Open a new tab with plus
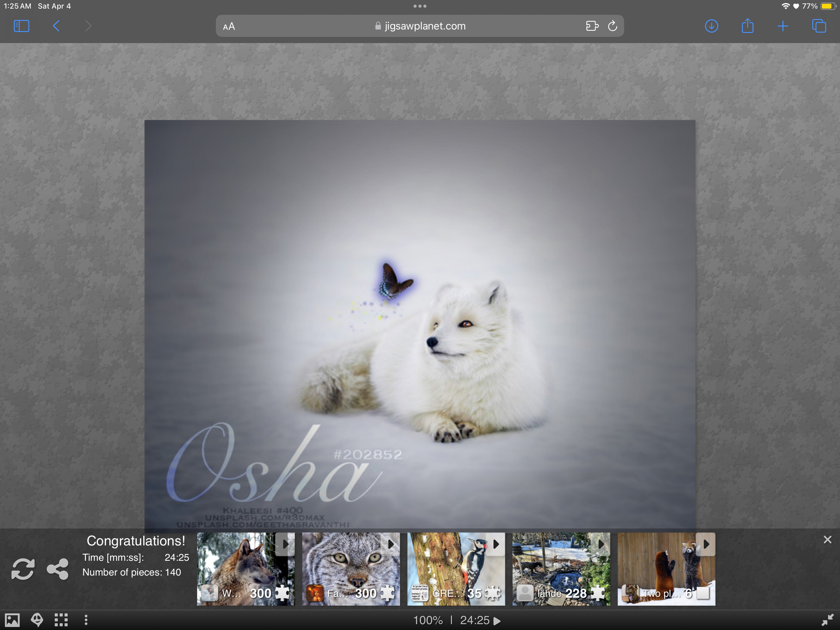 (783, 26)
